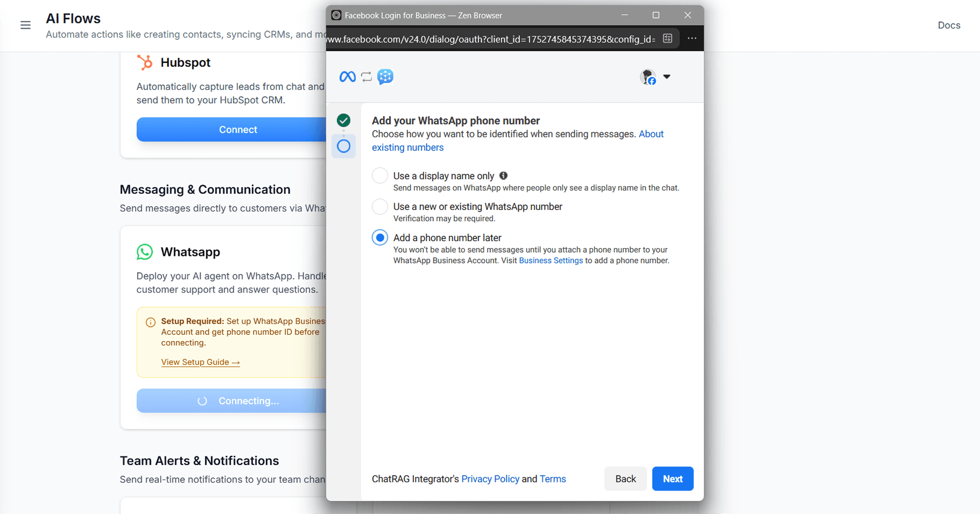
Task: Open the hamburger menu in AI Flows
Action: [x=26, y=25]
